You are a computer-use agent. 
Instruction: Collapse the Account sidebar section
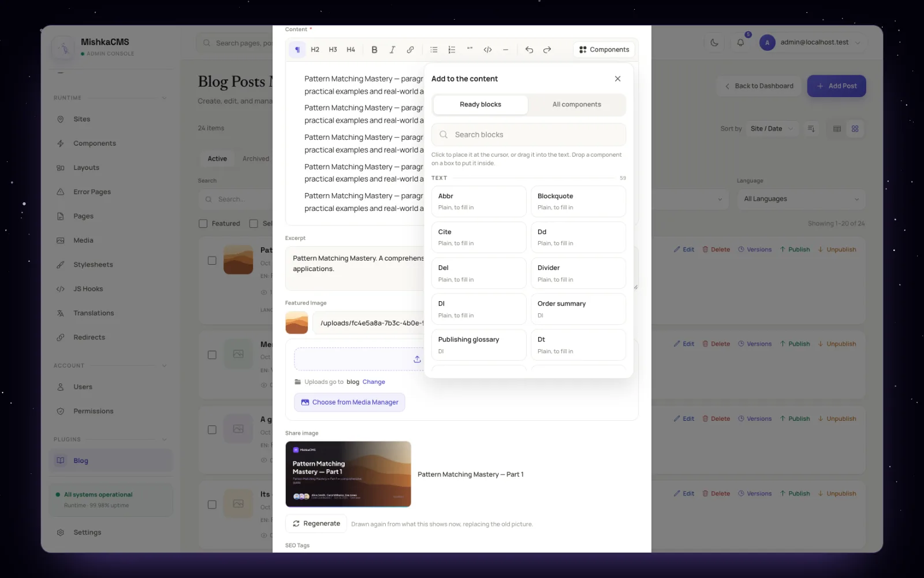coord(164,366)
